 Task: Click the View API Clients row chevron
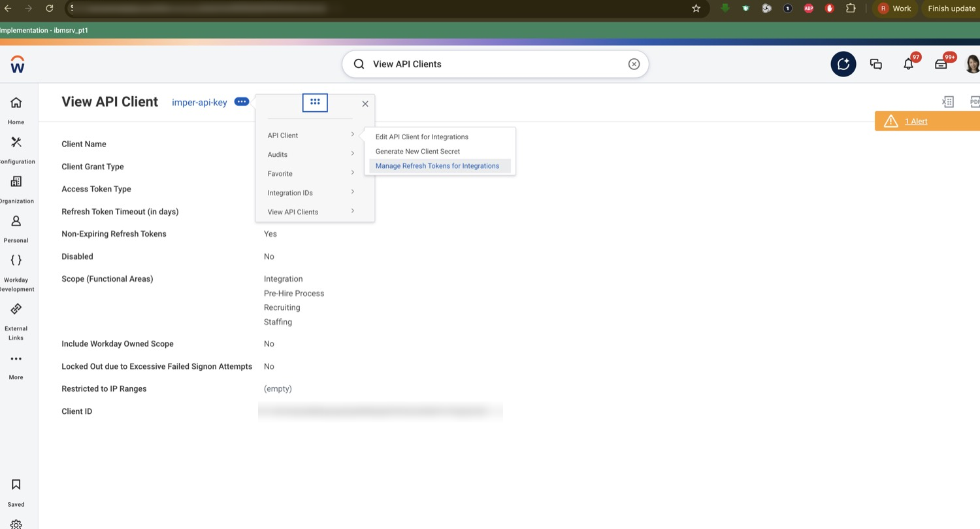pyautogui.click(x=353, y=211)
